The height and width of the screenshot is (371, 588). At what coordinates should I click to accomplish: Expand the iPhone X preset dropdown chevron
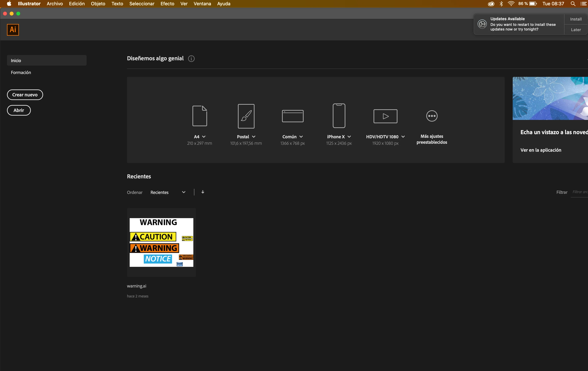pyautogui.click(x=349, y=137)
